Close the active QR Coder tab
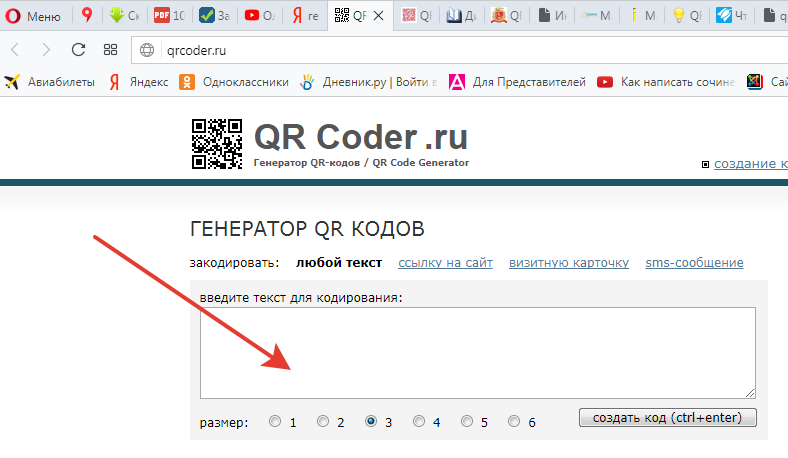Viewport: 788px width, 458px height. 379,16
